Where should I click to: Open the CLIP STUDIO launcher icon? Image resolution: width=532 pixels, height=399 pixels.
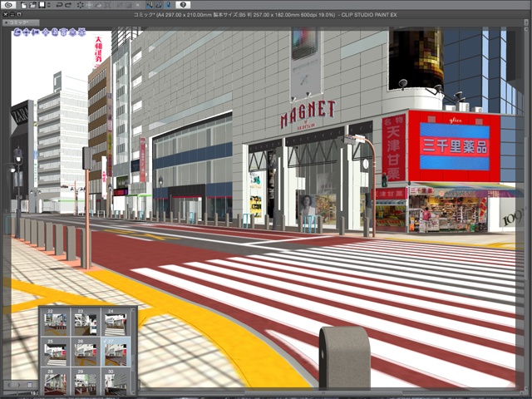coord(8,5)
